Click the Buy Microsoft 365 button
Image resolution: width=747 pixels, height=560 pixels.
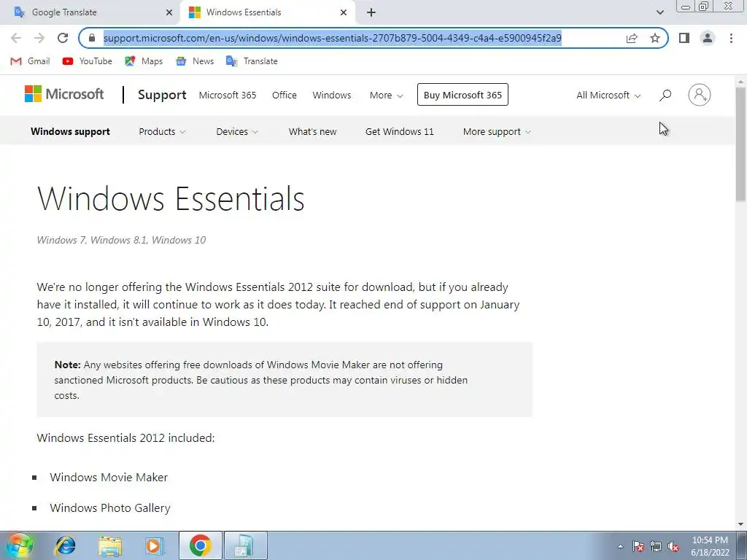click(x=462, y=95)
